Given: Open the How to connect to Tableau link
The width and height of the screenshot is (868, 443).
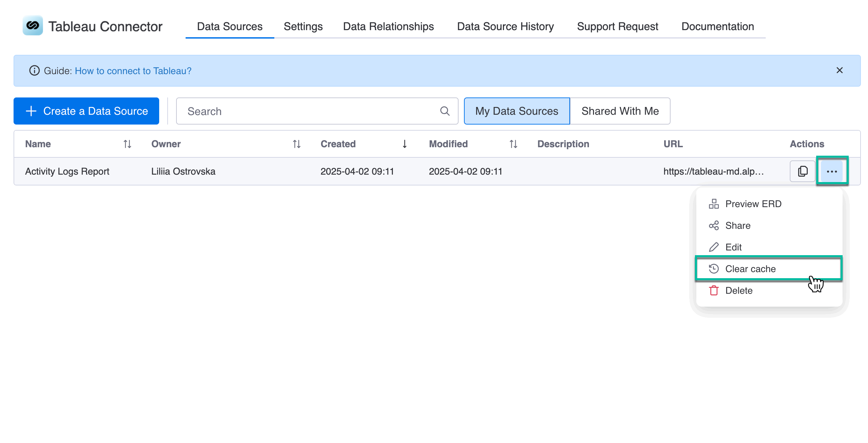Looking at the screenshot, I should point(133,71).
